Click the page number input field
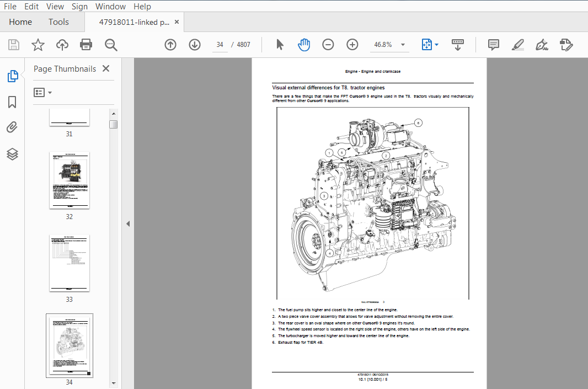Image resolution: width=588 pixels, height=389 pixels. pyautogui.click(x=220, y=45)
